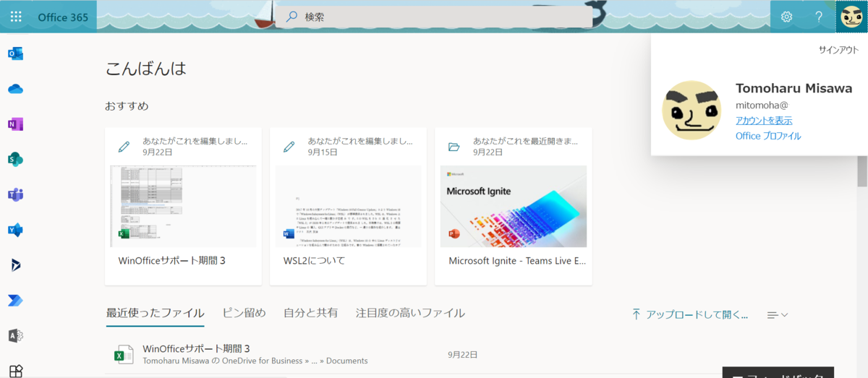868x378 pixels.
Task: Open the Microsoft Ignite presentation thumbnail
Action: point(514,206)
